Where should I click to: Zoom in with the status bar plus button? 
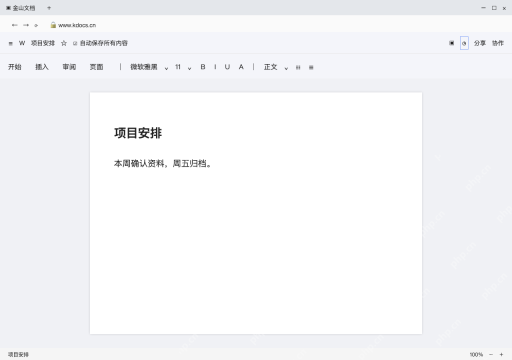coord(501,354)
